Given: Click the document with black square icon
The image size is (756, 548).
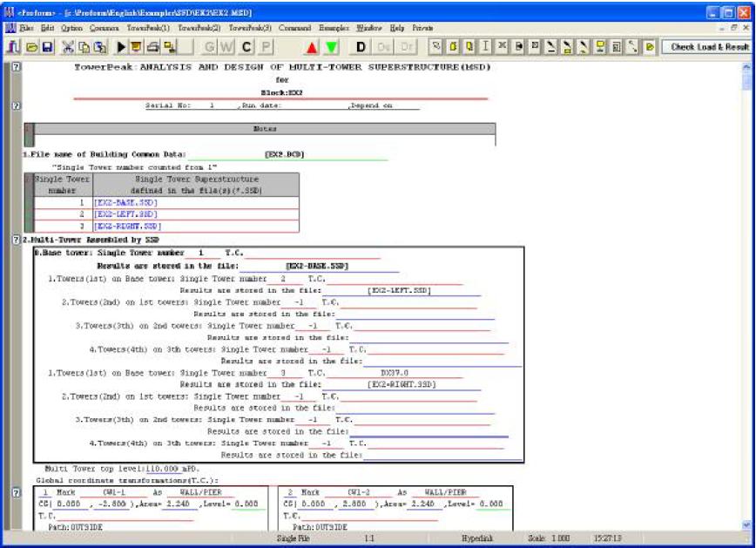Looking at the screenshot, I should click(x=518, y=47).
